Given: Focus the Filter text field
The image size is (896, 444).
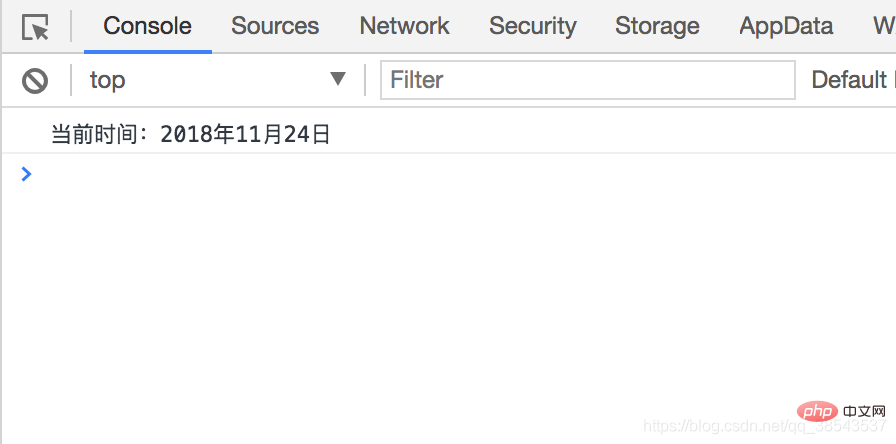Looking at the screenshot, I should tap(587, 80).
